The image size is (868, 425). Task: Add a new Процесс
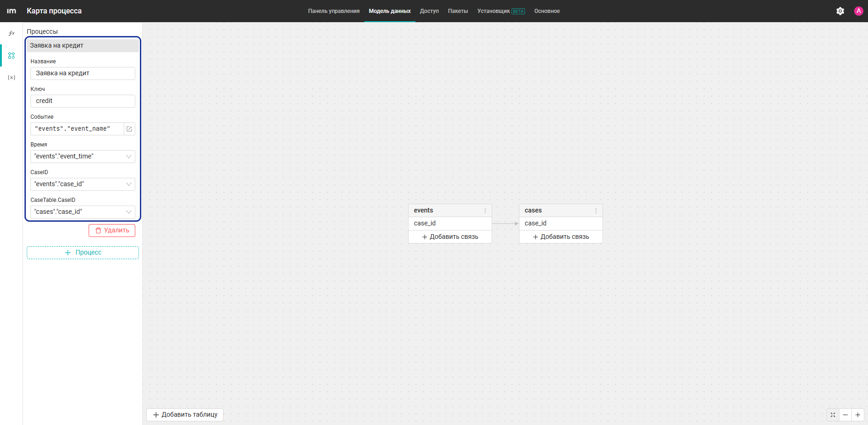click(x=83, y=253)
